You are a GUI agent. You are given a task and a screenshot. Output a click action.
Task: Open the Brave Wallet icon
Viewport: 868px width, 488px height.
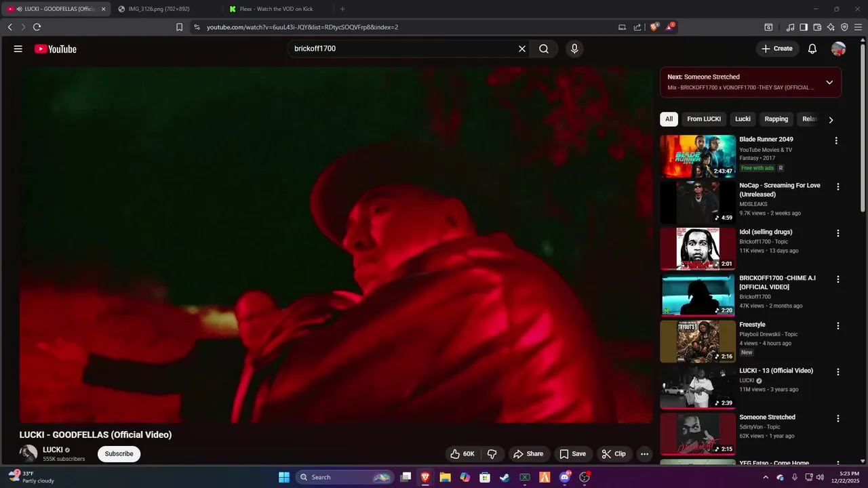click(x=817, y=27)
